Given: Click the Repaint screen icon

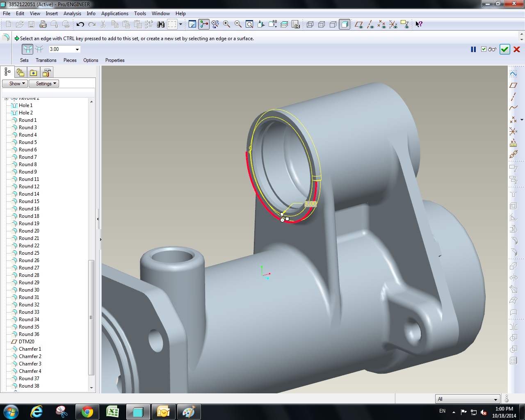Looking at the screenshot, I should click(192, 24).
